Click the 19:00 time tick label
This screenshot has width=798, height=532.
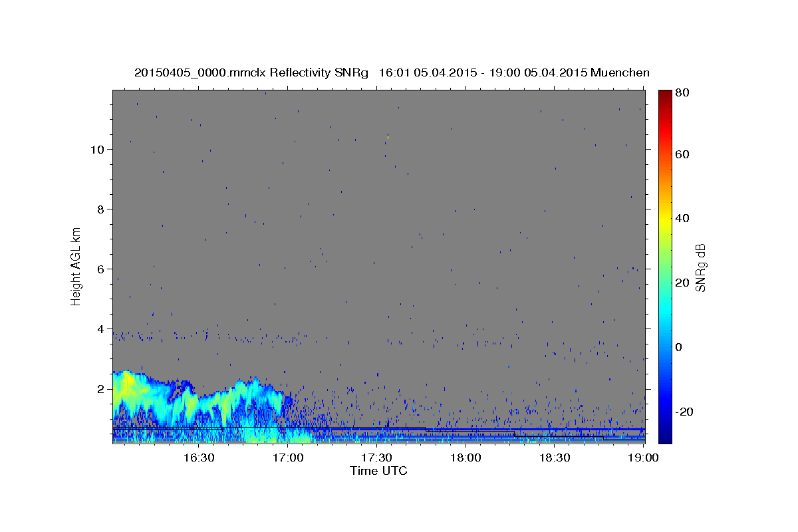coord(644,458)
